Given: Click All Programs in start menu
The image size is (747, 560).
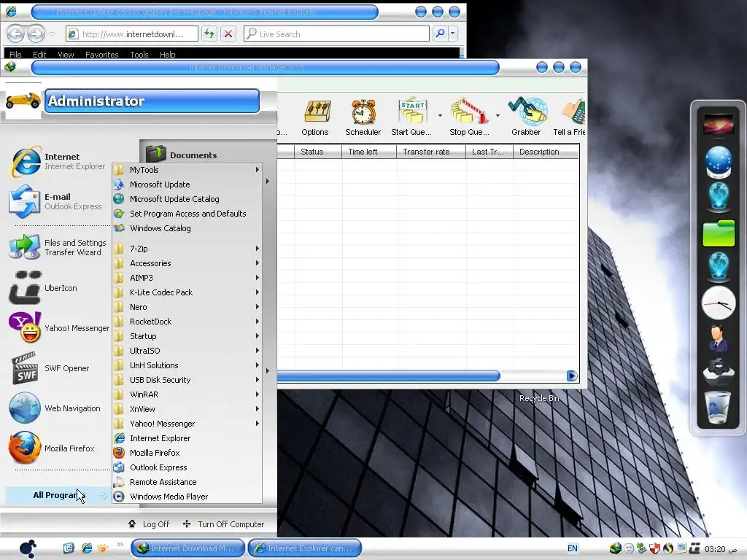Looking at the screenshot, I should [58, 495].
